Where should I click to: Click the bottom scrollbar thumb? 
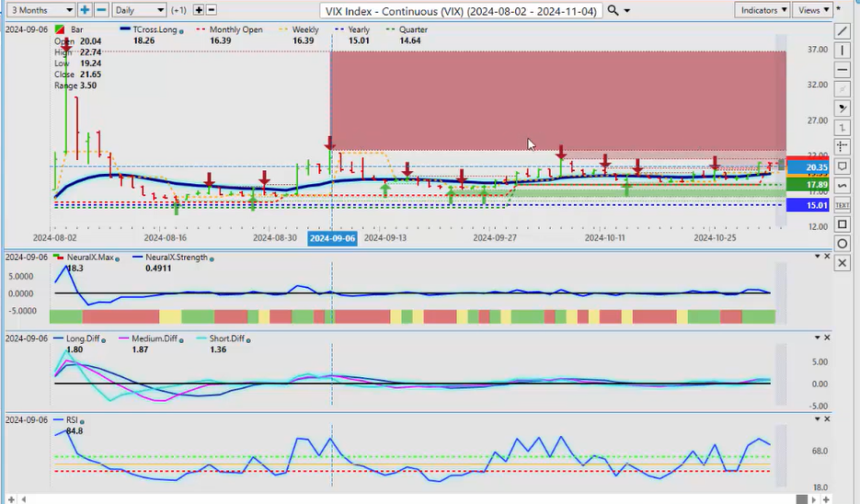801,499
